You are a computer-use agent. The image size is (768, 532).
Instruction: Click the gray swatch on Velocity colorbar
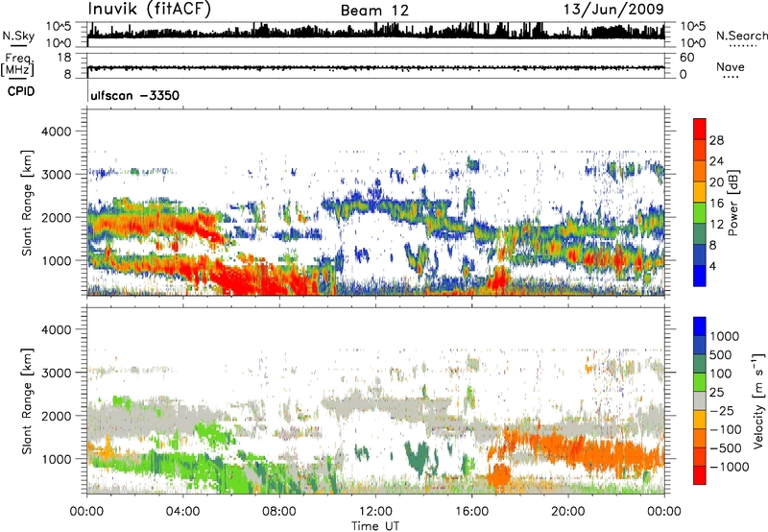click(x=700, y=400)
